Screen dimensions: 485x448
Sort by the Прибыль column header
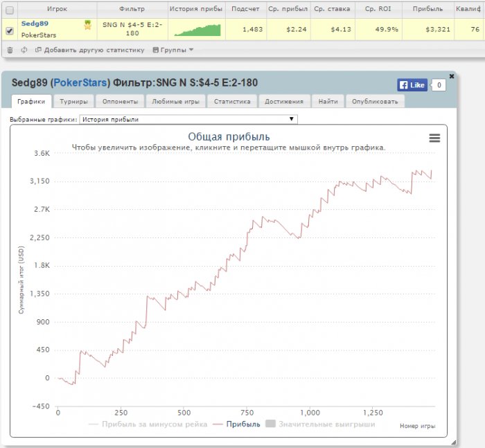[x=427, y=9]
